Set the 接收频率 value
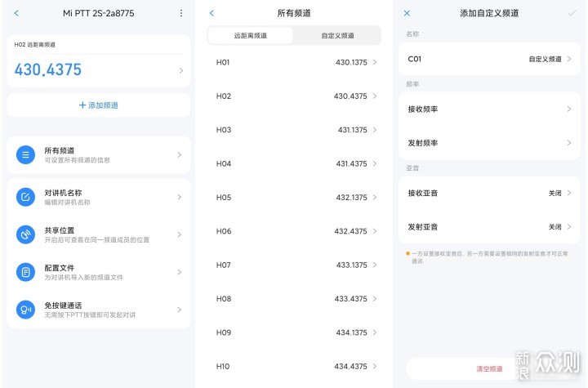 pyautogui.click(x=489, y=109)
